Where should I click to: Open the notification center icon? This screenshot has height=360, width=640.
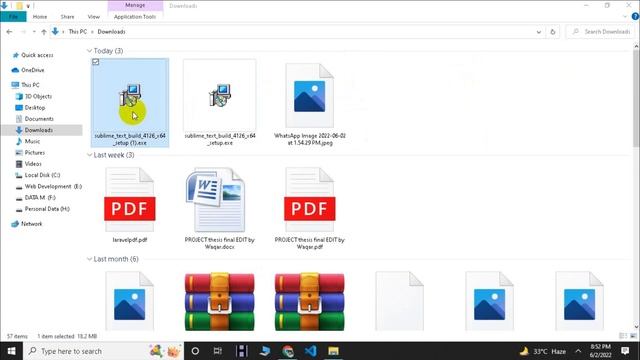[x=625, y=351]
